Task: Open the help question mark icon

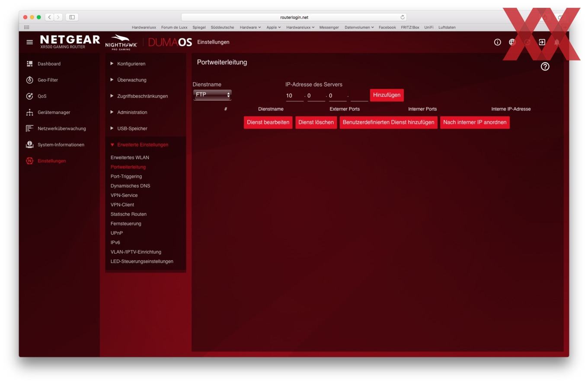Action: [545, 67]
